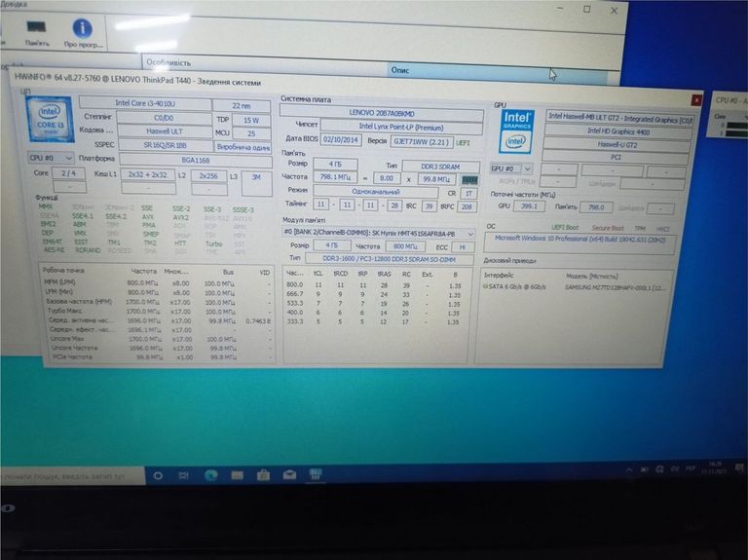Click the LENOVO 20B7A0BKMD motherboard field
This screenshot has width=748, height=560.
pyautogui.click(x=382, y=114)
